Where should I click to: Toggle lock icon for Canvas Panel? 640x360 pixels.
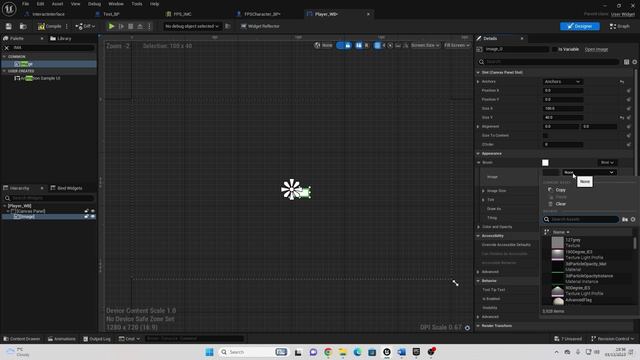tap(87, 211)
